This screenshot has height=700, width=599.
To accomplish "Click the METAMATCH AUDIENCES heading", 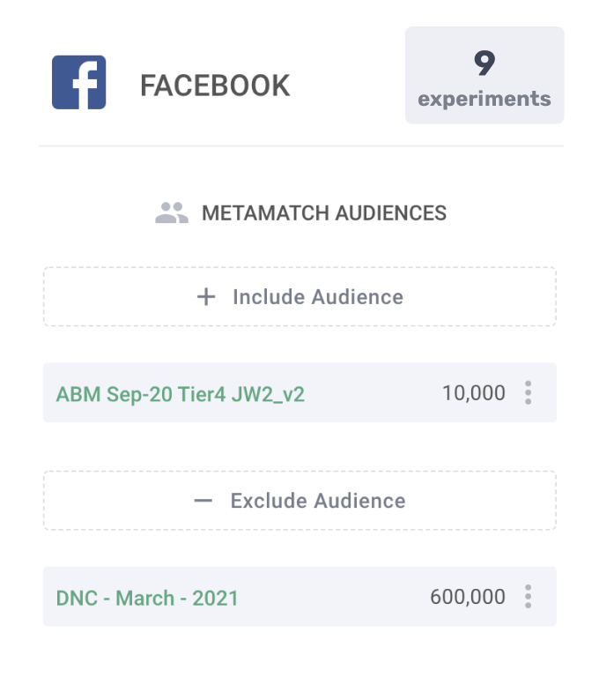I will [324, 213].
